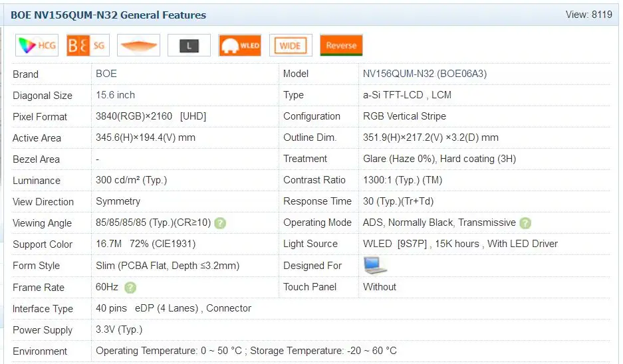
Task: Click the 40 pins eDP (4 Lanes) interface value
Action: pos(174,308)
